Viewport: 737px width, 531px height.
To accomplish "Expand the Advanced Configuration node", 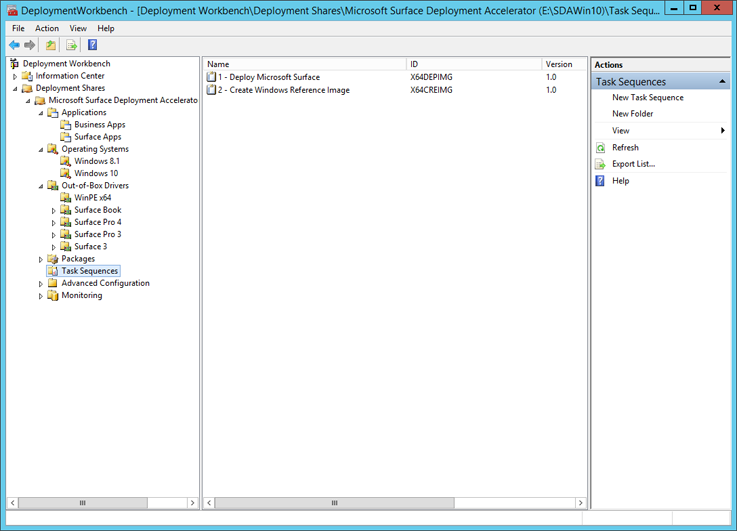I will [41, 284].
